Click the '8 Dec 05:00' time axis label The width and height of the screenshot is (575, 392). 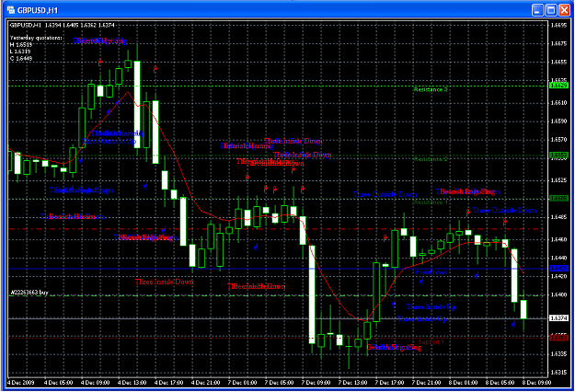pos(500,383)
